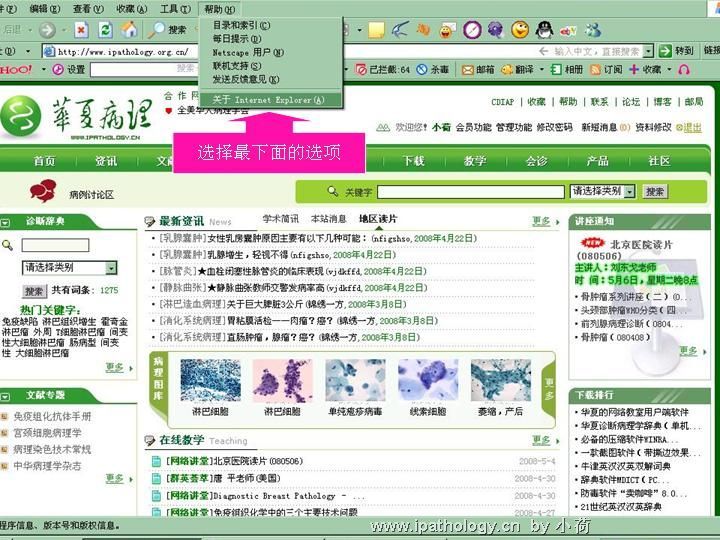Viewport: 720px width, 540px height.
Task: Click the eBay toolbar icon
Action: point(568,31)
